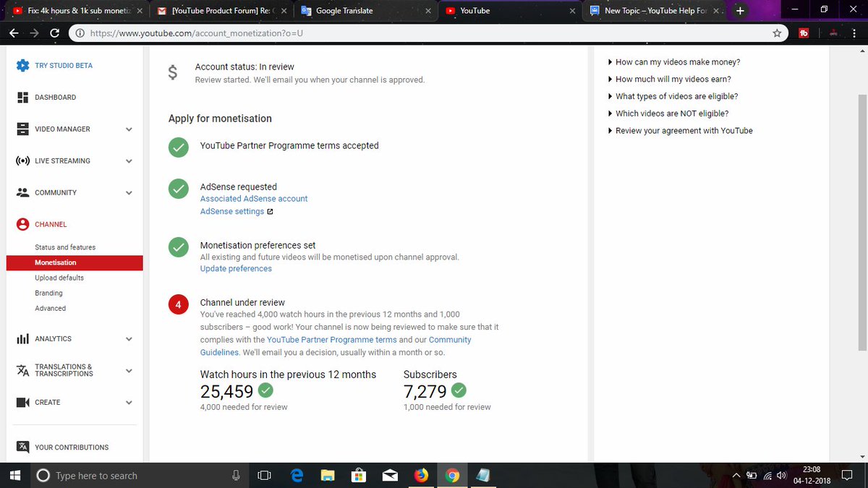The height and width of the screenshot is (488, 868).
Task: Click green check beside watch hours 25,459
Action: [x=265, y=390]
